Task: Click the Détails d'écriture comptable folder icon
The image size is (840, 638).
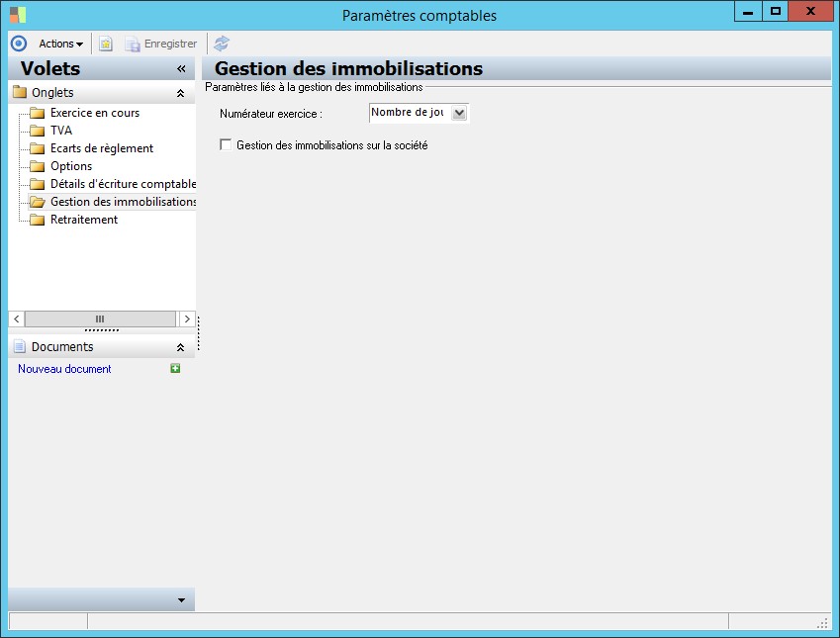Action: pos(37,184)
